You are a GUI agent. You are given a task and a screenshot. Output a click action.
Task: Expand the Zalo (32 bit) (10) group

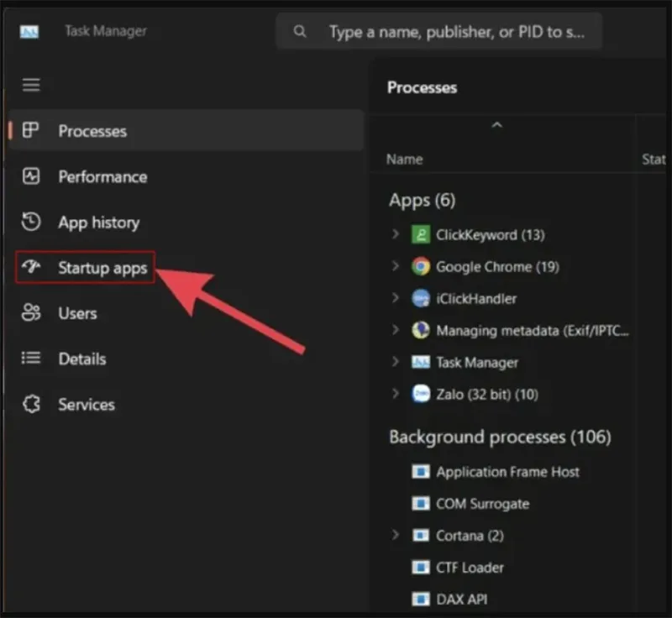(x=395, y=394)
